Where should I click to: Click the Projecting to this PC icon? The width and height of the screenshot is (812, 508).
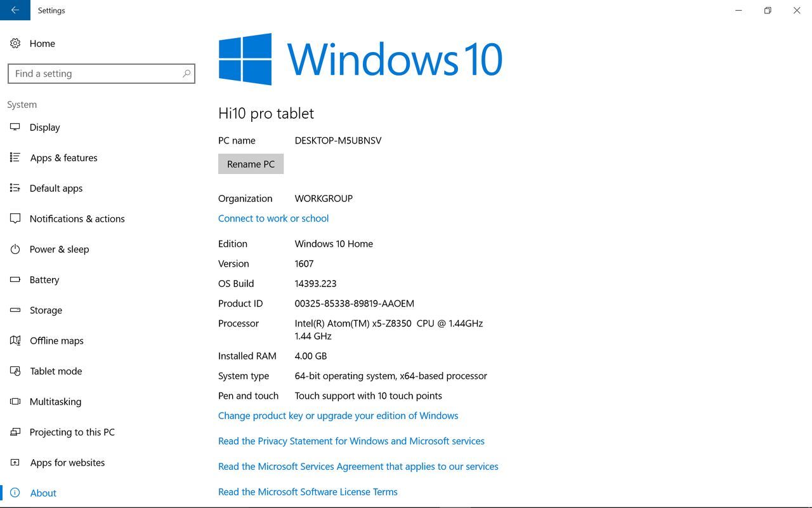(x=15, y=432)
